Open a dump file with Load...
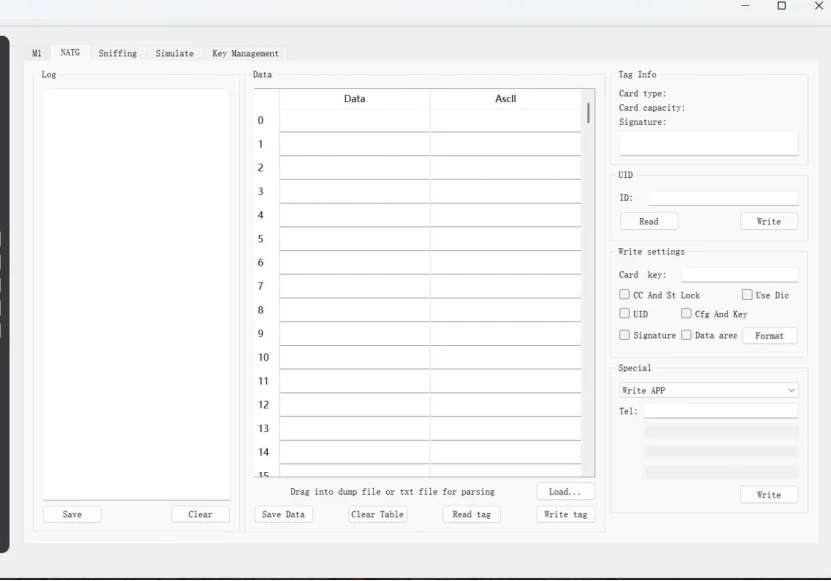Viewport: 831px width, 581px height. [565, 491]
